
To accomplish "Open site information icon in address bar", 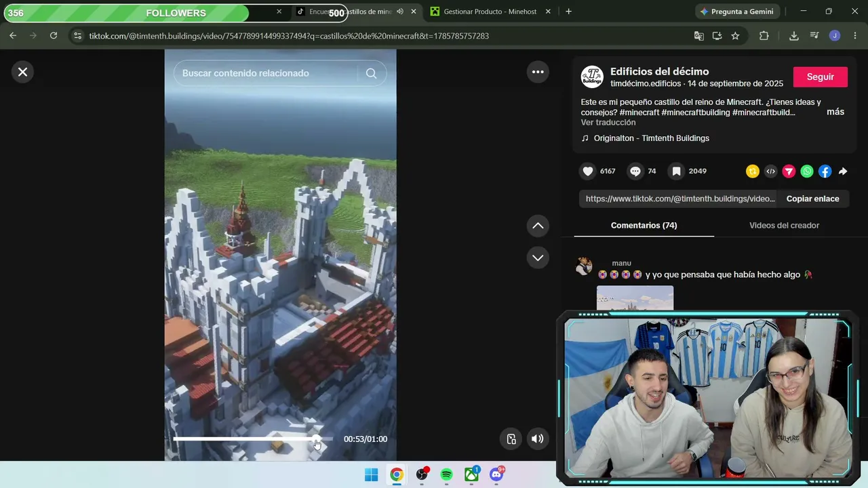I will (x=77, y=36).
